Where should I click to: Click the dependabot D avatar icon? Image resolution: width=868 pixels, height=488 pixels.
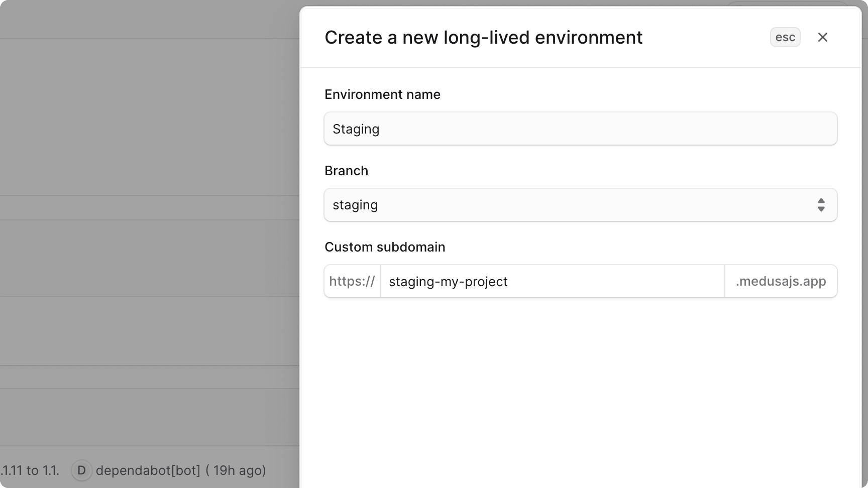point(81,470)
